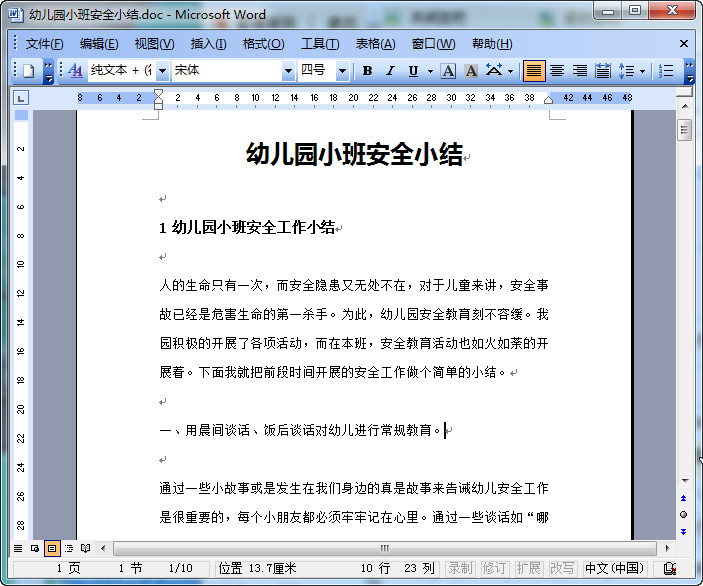Click the vertical scroll down arrow
The image size is (703, 586).
685,481
